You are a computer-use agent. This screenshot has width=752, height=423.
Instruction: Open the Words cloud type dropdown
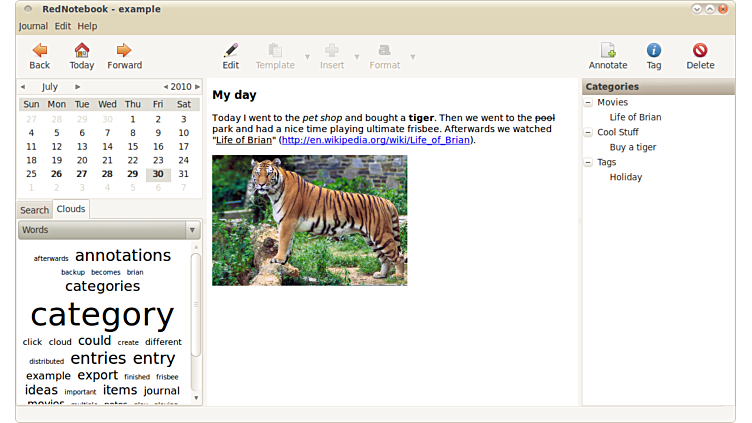click(x=192, y=230)
